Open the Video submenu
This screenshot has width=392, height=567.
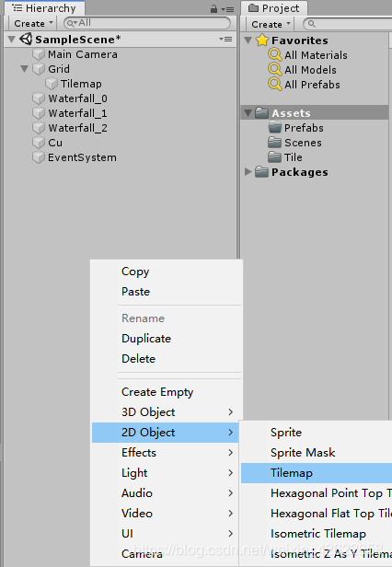pyautogui.click(x=166, y=514)
